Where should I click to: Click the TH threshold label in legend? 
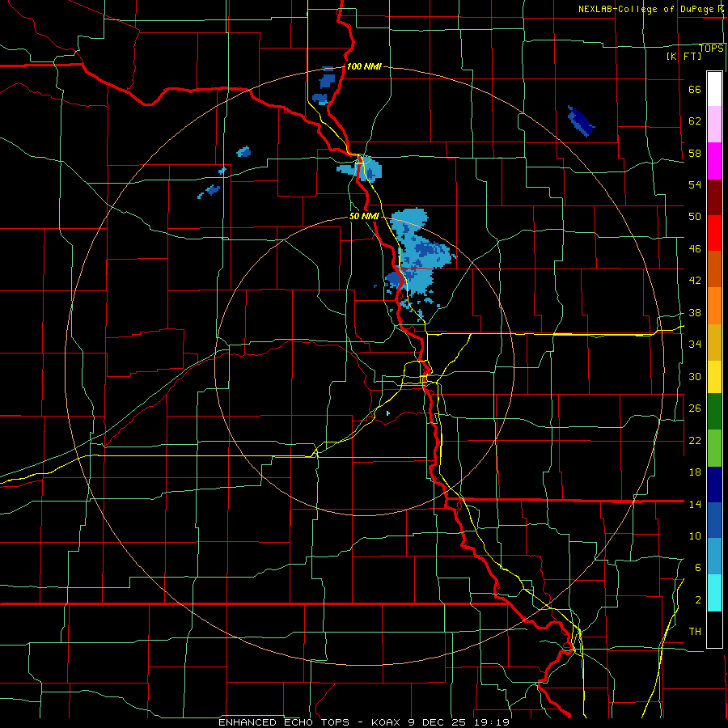pyautogui.click(x=695, y=632)
